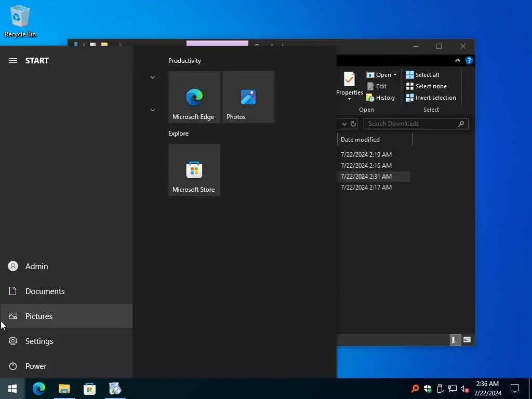Open the address bar history dropdown
532x399 pixels.
pos(344,124)
